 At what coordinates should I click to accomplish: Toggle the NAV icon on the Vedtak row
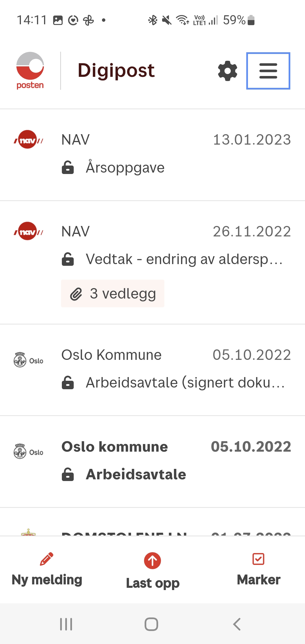coord(28,231)
